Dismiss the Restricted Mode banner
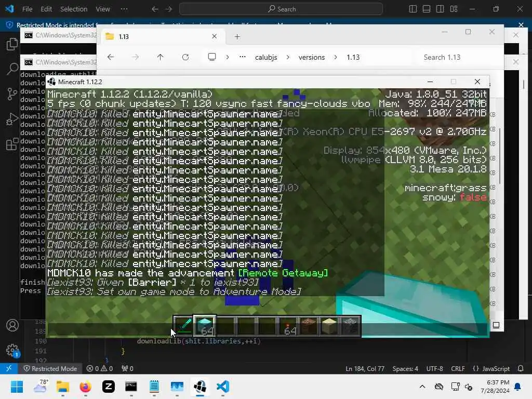Viewport: 532px width, 399px height. [x=521, y=25]
